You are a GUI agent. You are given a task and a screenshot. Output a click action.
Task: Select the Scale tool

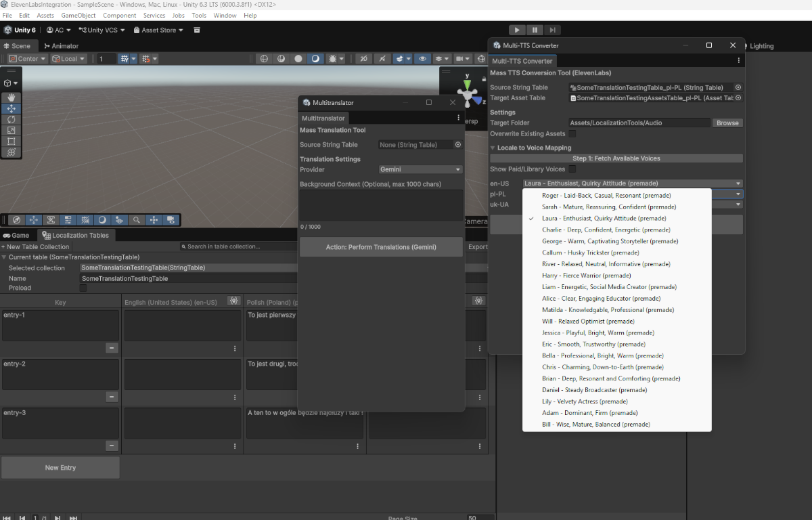[12, 130]
